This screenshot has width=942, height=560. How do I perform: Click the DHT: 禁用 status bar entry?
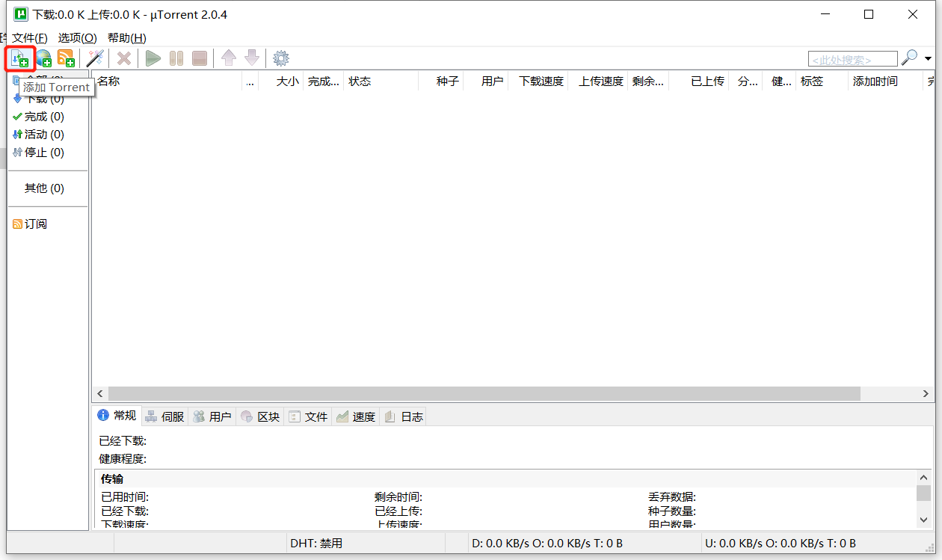pyautogui.click(x=316, y=544)
